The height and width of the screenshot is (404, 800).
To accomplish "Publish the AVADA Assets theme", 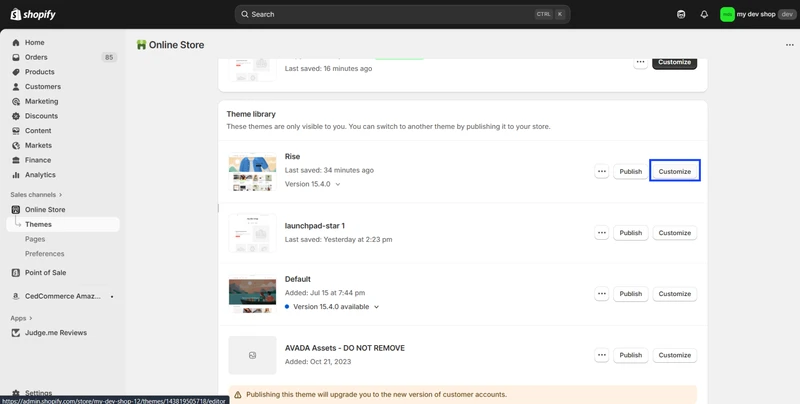I will coord(631,355).
